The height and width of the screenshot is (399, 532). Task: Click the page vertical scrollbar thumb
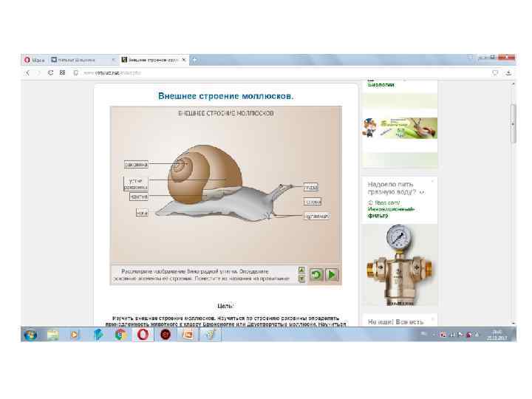(513, 124)
